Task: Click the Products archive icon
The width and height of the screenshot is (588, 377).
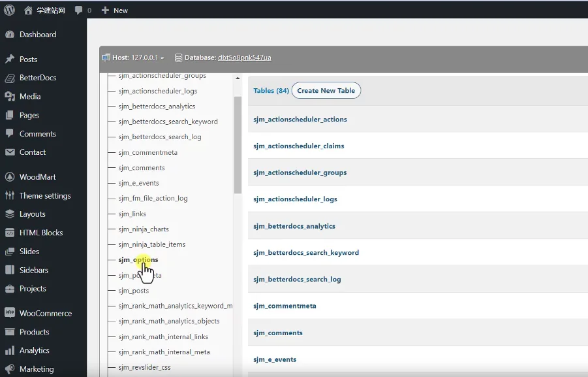Action: 10,331
